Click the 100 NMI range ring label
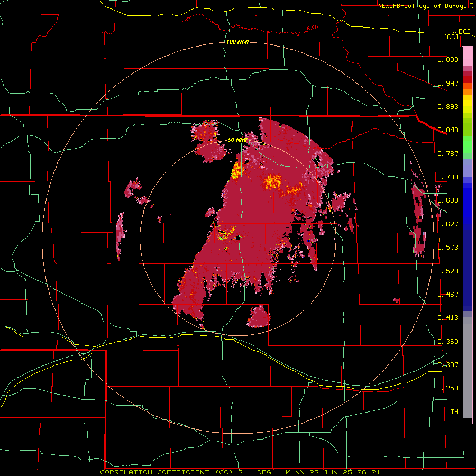Screen dimensions: 476x476 (x=237, y=42)
